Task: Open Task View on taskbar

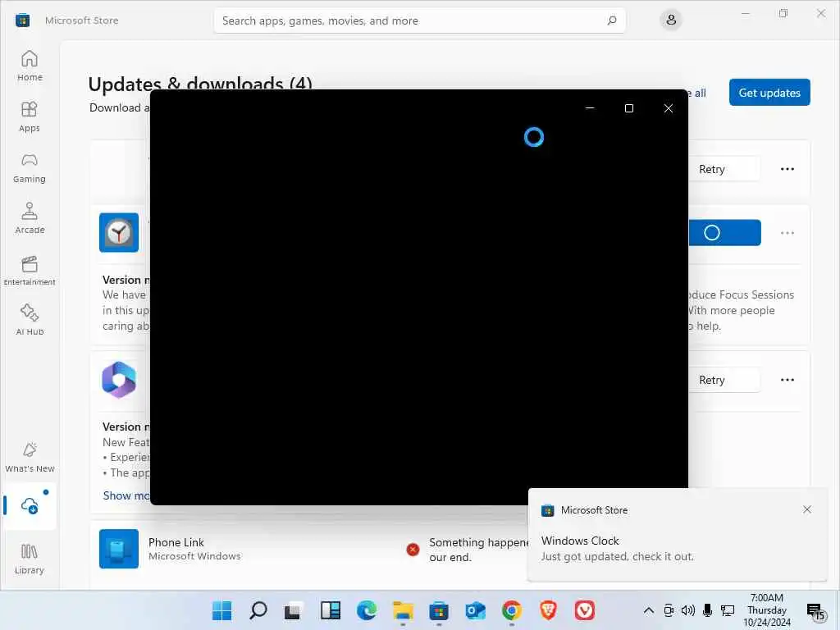Action: click(294, 610)
